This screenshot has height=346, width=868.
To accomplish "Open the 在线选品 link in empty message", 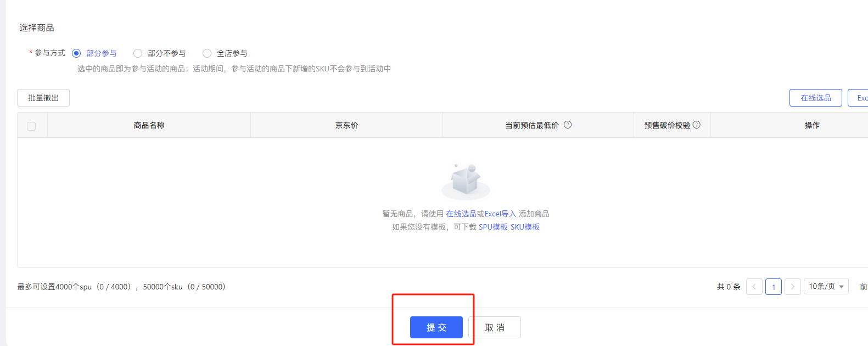I will pos(461,214).
